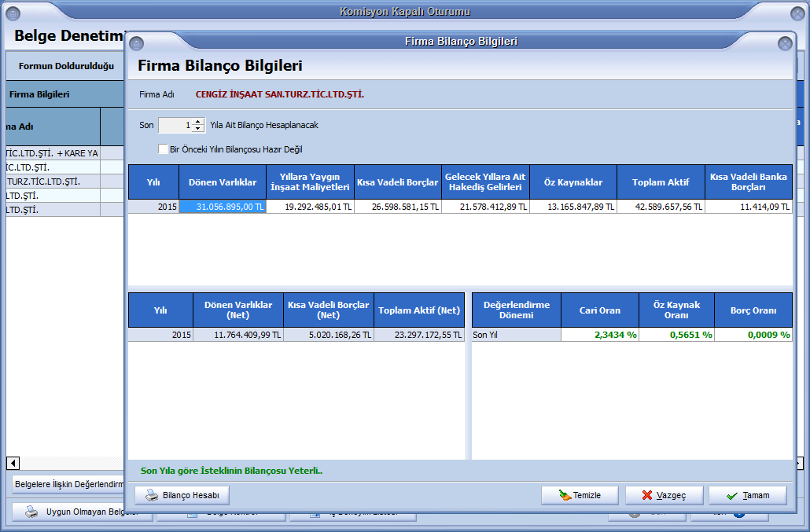Decrease the Son year count with down arrow
Image resolution: width=810 pixels, height=532 pixels.
(x=197, y=129)
